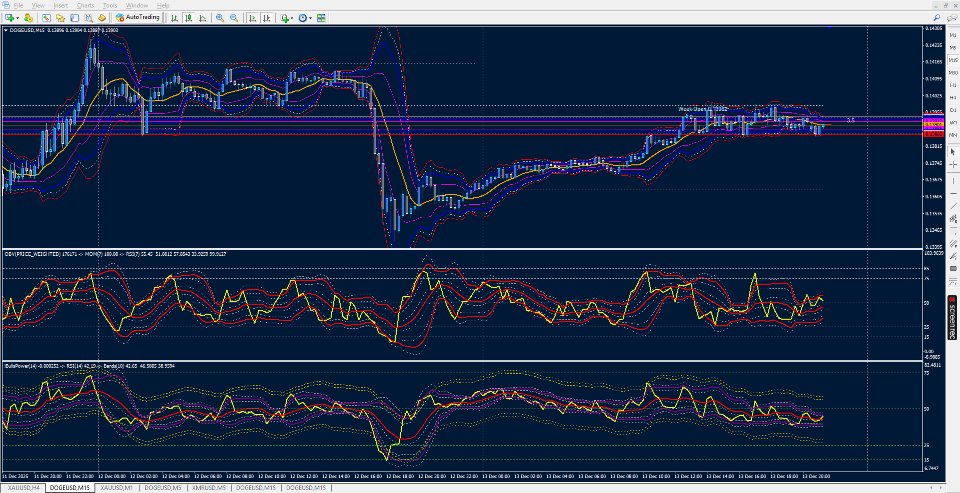Screen dimensions: 960x493
Task: Select the Vertical Line drawing tool
Action: 953,181
